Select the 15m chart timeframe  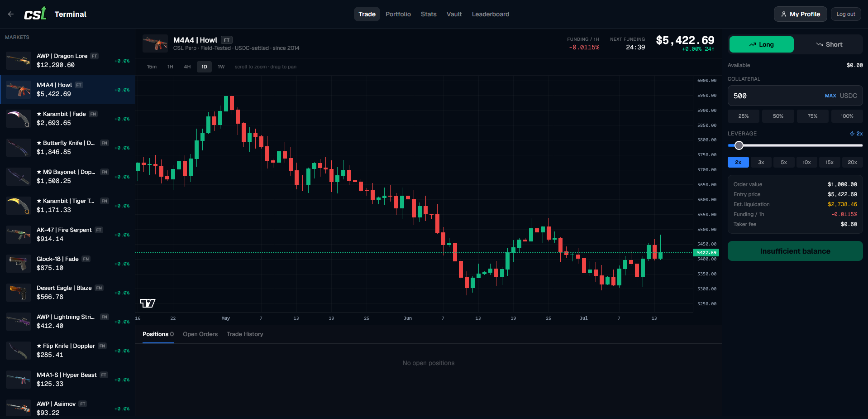point(152,67)
